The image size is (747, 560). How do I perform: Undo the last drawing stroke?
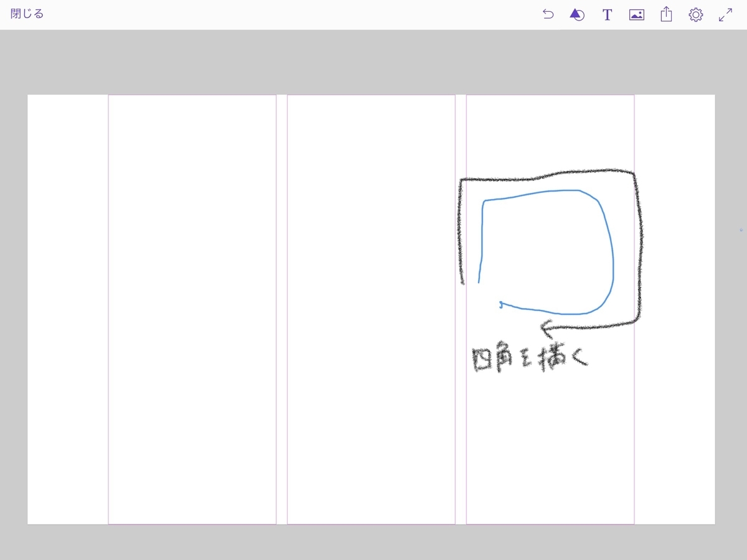548,14
